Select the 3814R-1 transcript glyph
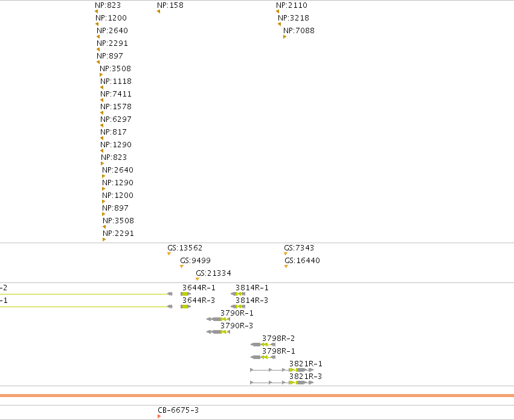This screenshot has height=420, width=514. [x=238, y=294]
